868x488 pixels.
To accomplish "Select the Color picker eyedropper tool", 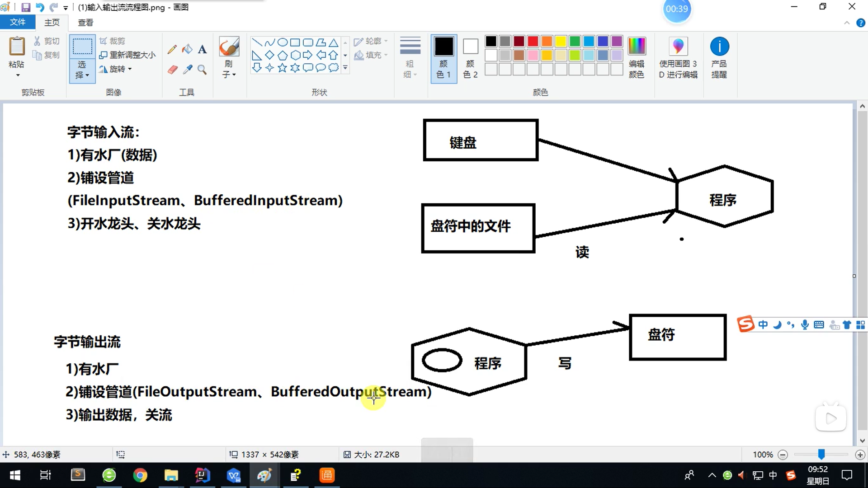I will 187,69.
